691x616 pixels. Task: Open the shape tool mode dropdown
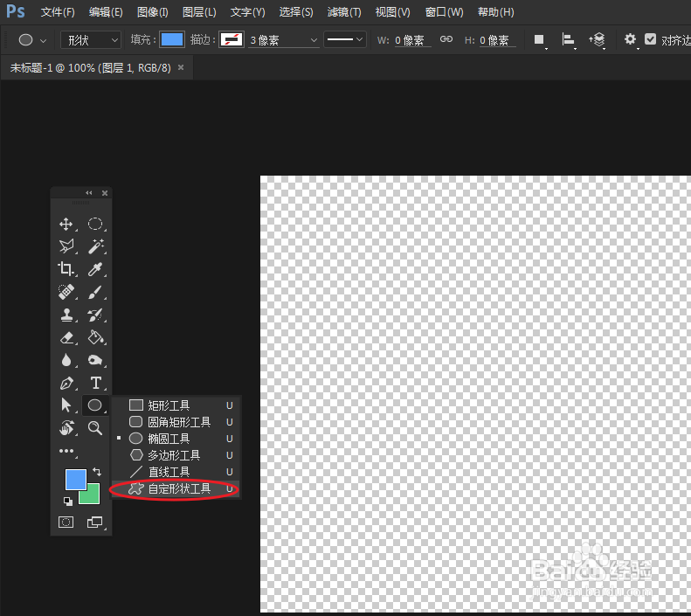[91, 40]
